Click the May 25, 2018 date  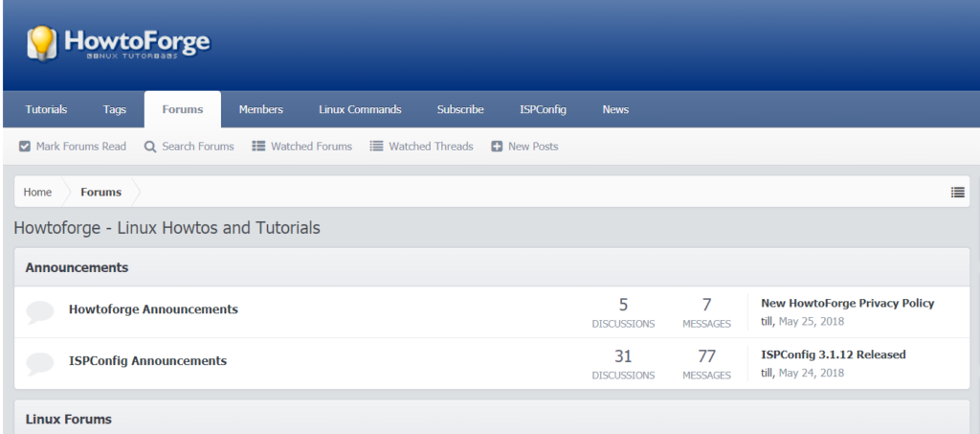click(x=812, y=322)
